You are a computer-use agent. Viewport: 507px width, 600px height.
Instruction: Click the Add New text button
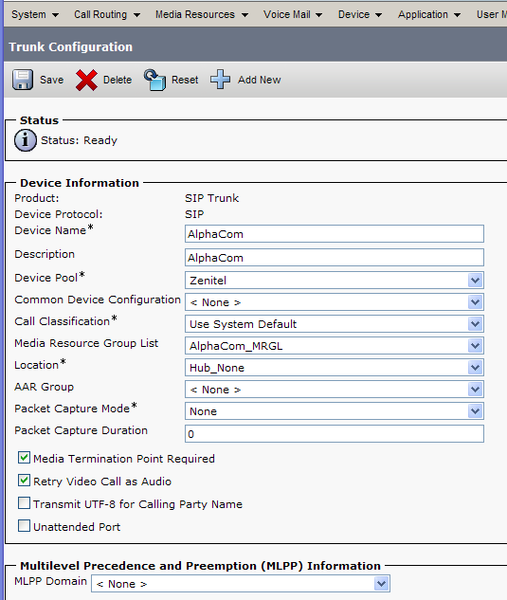259,80
